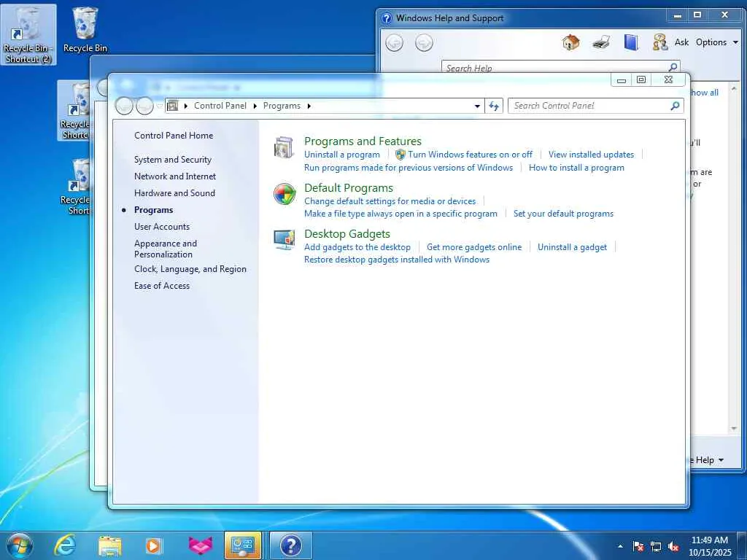The width and height of the screenshot is (747, 560).
Task: Click the pink fox app taskbar icon
Action: coord(200,545)
